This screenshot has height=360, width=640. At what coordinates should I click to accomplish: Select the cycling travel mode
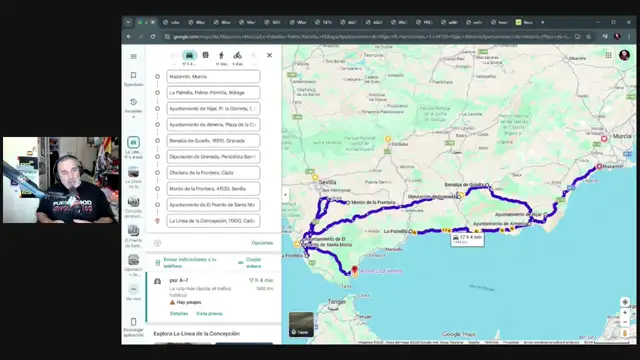pos(237,55)
